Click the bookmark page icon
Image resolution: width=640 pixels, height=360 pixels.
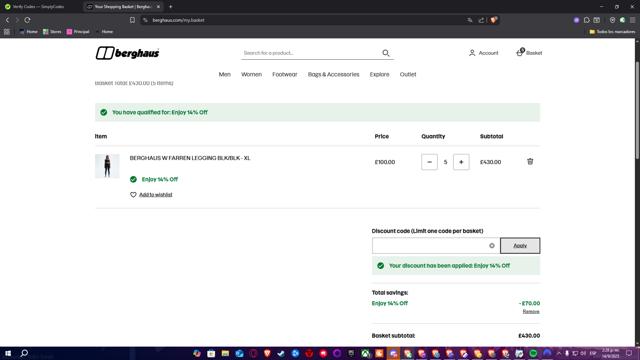click(132, 20)
